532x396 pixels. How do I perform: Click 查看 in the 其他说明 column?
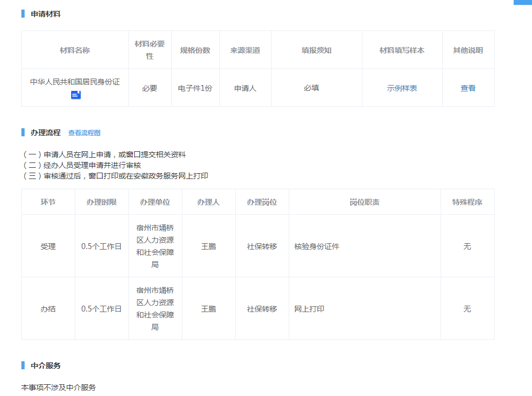coord(468,88)
